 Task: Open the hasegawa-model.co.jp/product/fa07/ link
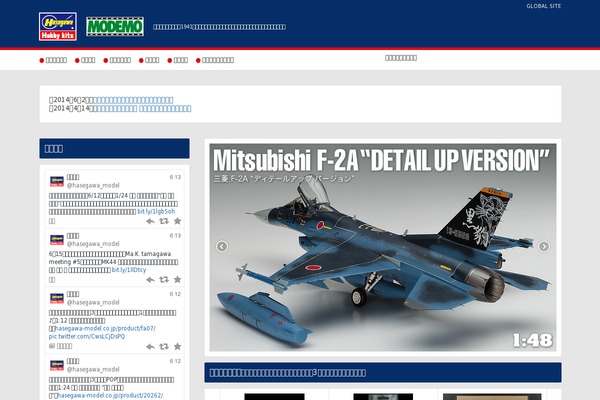[x=105, y=328]
